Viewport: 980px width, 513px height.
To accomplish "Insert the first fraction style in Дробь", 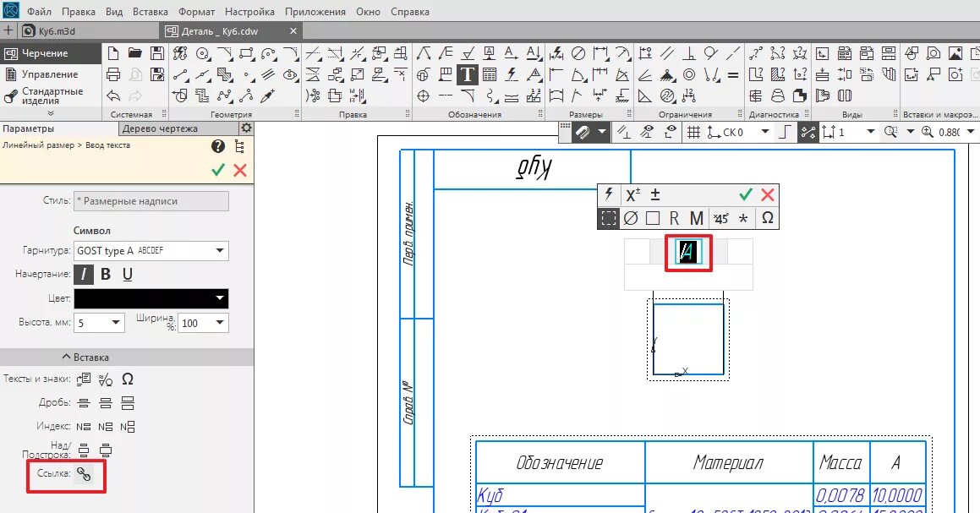I will click(x=84, y=403).
